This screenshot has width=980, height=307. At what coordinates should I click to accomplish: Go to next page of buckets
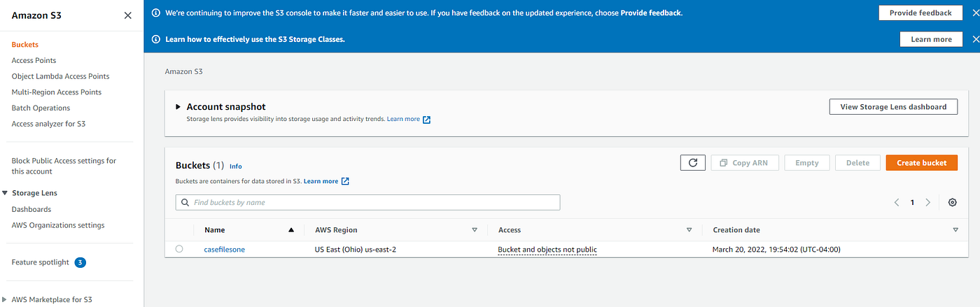(928, 203)
